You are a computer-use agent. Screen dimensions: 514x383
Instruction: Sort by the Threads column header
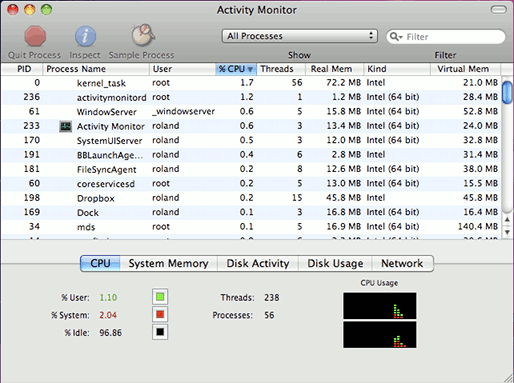coord(281,69)
